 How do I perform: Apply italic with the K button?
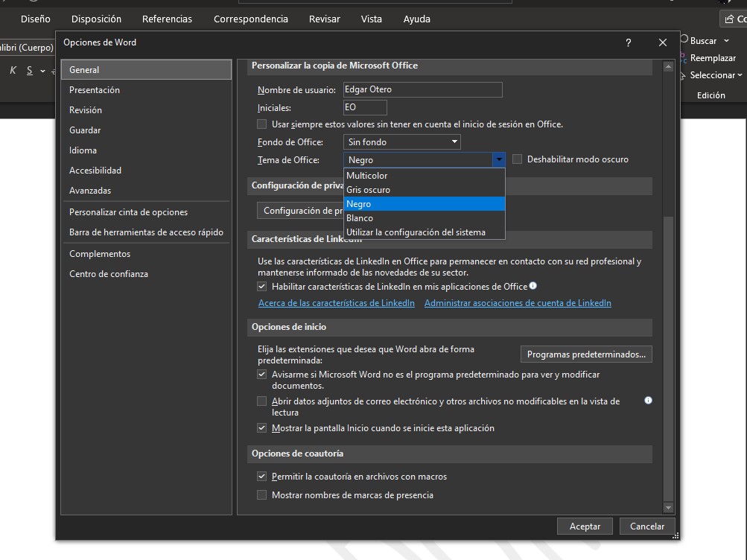pos(13,71)
